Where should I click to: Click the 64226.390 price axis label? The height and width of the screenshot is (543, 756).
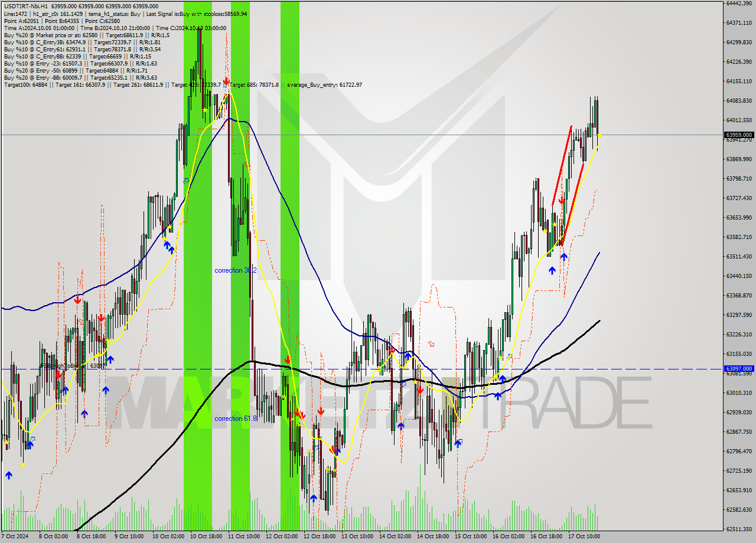pos(739,62)
